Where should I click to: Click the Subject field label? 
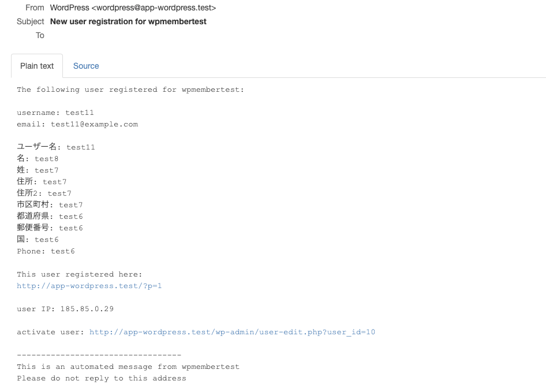coord(31,21)
